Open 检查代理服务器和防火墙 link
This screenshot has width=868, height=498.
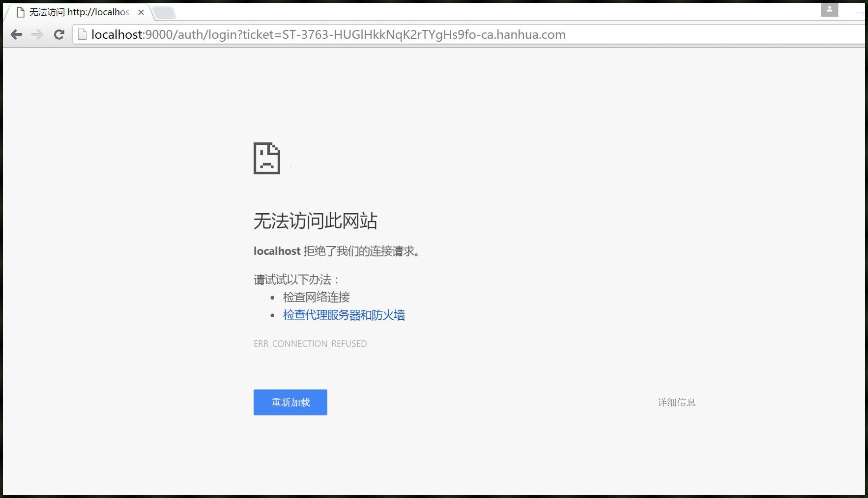344,315
